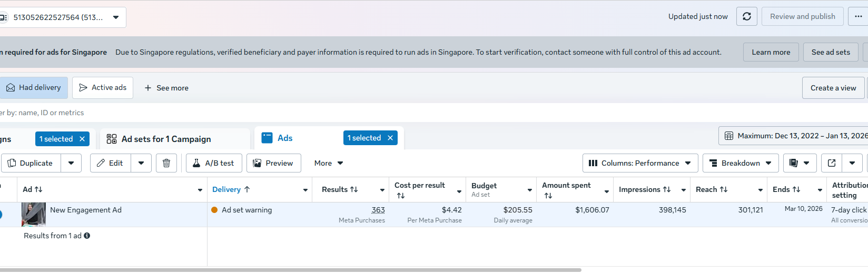
Task: Open the New Engagement Ad thumbnail
Action: tap(34, 215)
